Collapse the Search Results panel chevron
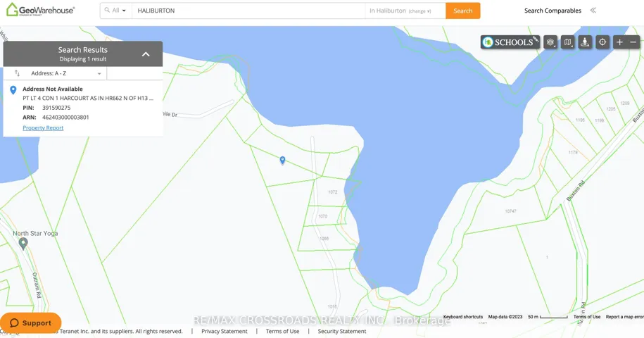This screenshot has height=338, width=644. [x=146, y=54]
